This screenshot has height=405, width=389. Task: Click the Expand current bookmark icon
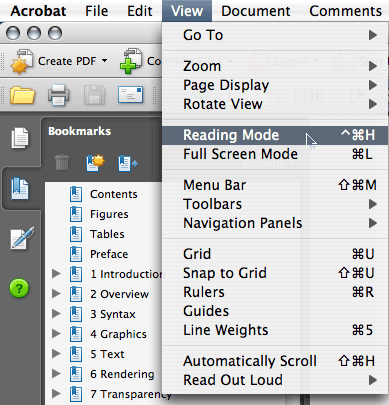point(128,163)
